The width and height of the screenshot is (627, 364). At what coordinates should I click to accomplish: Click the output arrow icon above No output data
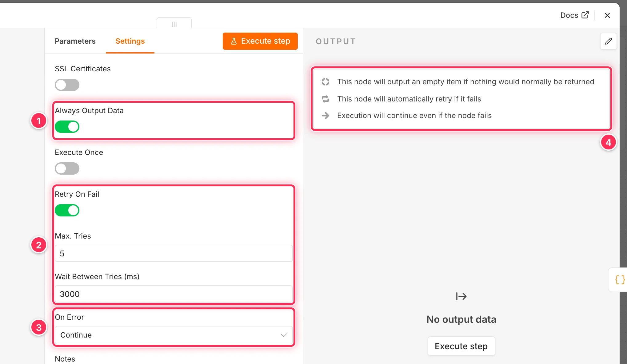tap(461, 296)
